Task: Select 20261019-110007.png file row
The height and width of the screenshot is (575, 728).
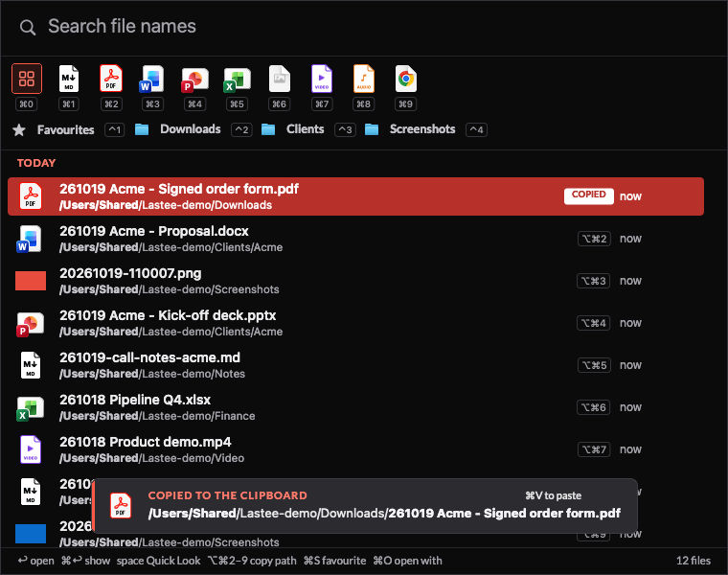Action: click(355, 281)
